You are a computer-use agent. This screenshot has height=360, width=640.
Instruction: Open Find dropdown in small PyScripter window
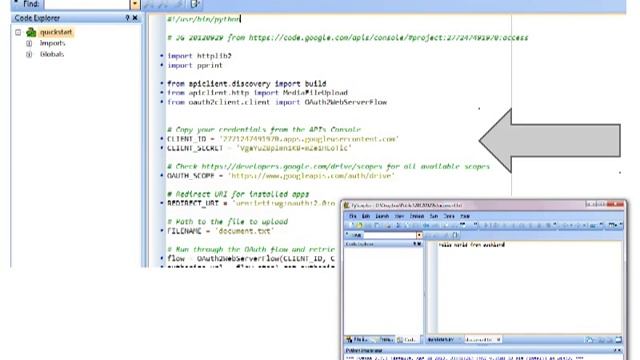pos(419,236)
